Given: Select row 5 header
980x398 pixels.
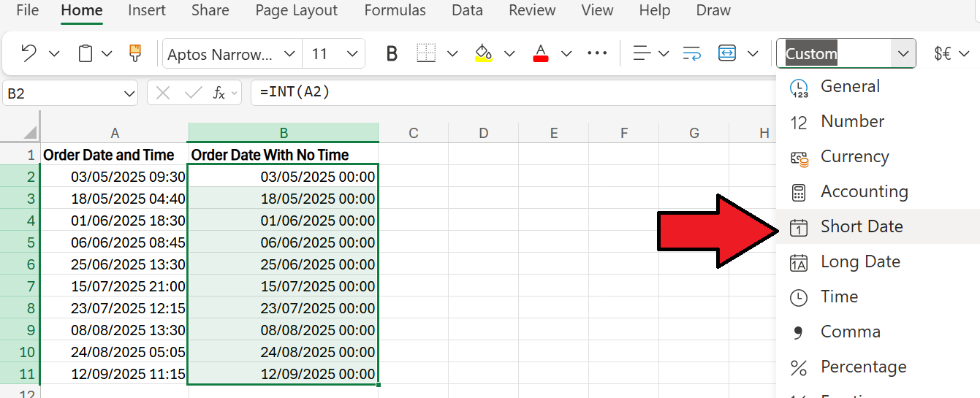Looking at the screenshot, I should click(x=20, y=242).
